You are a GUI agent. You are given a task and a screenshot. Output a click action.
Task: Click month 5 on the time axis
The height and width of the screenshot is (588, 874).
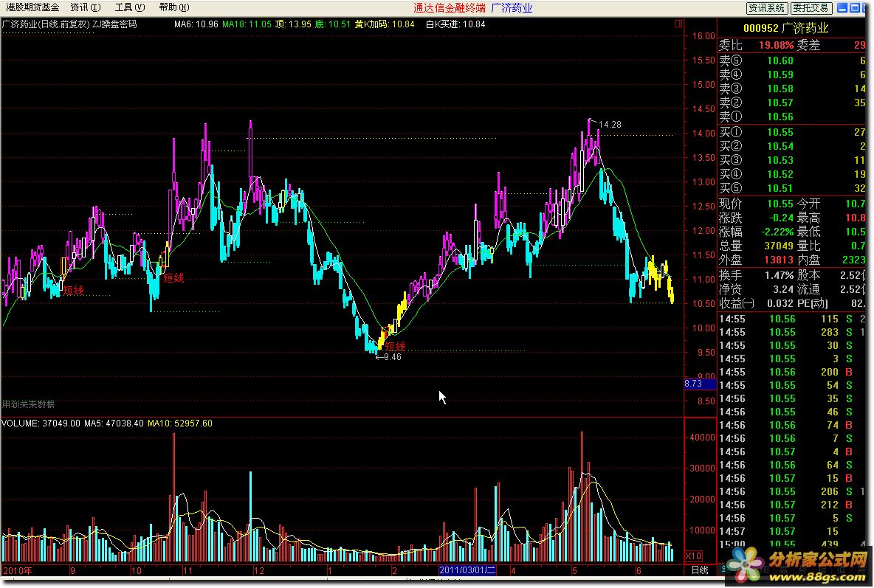click(x=574, y=571)
